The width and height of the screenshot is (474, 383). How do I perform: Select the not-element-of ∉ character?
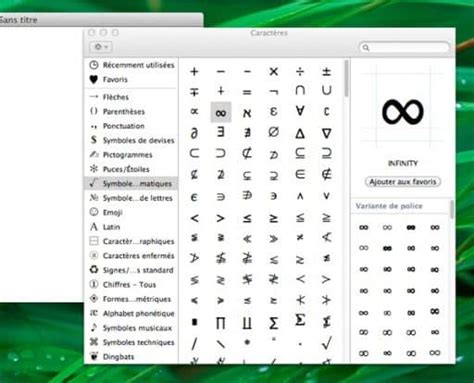coord(326,174)
